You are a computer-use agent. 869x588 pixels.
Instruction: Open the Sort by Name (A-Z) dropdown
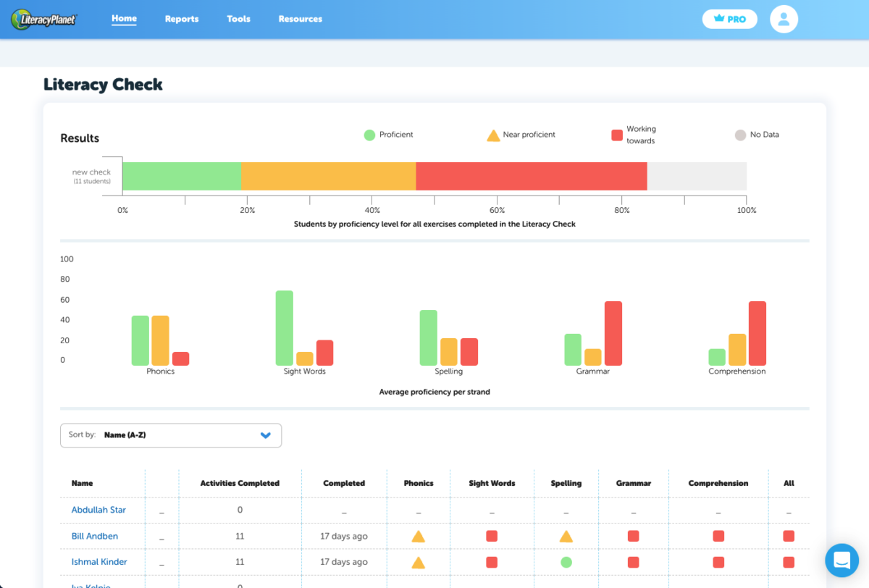click(x=170, y=435)
